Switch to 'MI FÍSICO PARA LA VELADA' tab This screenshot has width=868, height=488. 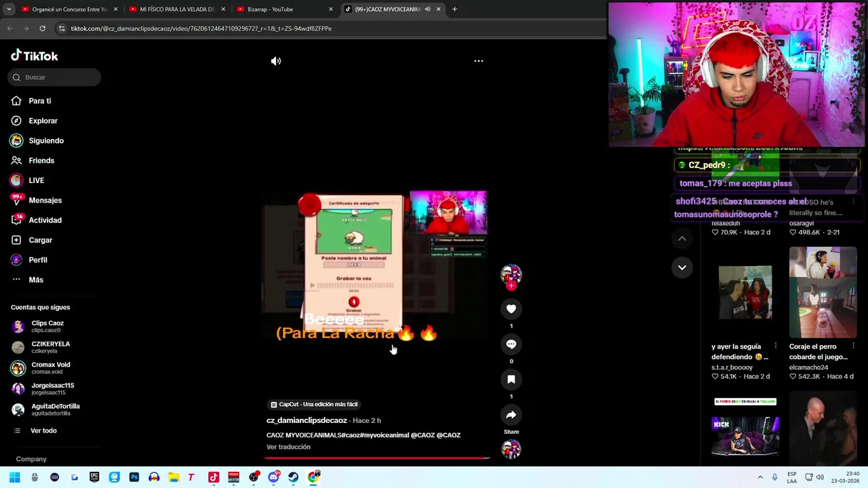tap(176, 9)
